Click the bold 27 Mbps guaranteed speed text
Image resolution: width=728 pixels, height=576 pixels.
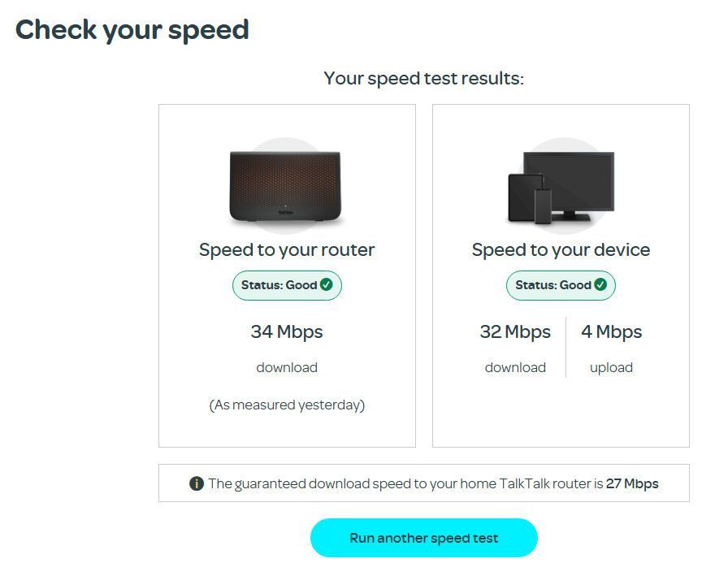[631, 483]
